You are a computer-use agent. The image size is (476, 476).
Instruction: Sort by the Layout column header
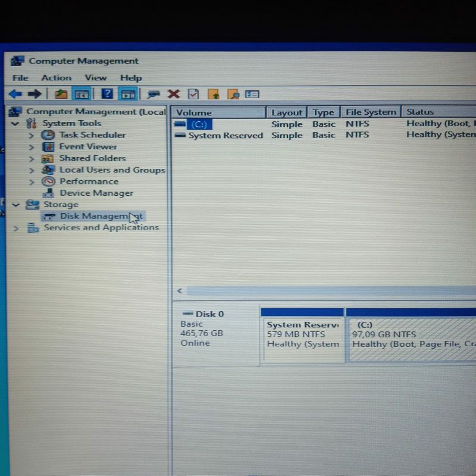coord(287,112)
